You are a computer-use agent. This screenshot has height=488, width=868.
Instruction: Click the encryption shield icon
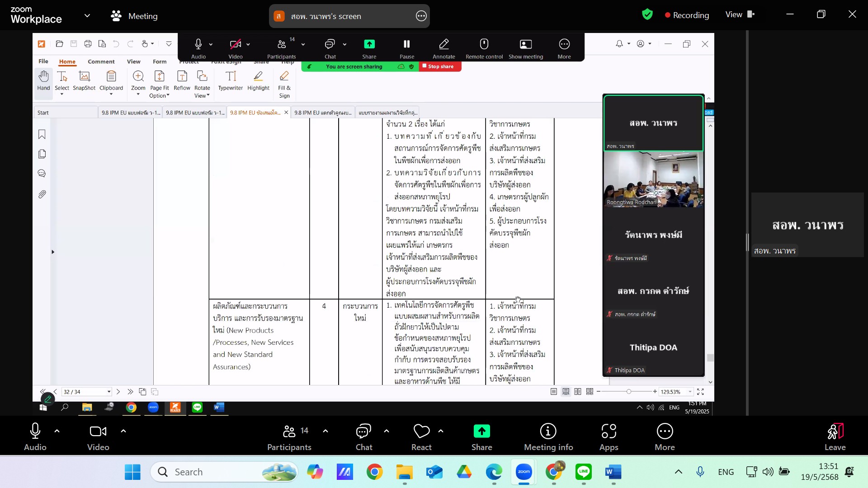647,14
